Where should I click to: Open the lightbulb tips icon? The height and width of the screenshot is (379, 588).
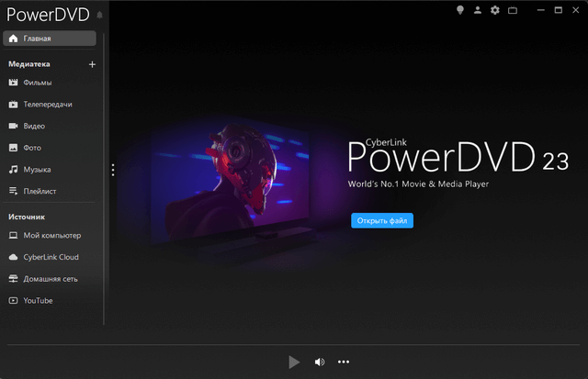460,10
